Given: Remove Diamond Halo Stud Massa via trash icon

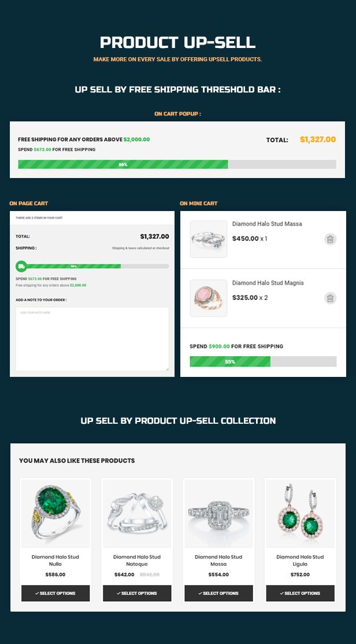Looking at the screenshot, I should point(330,239).
